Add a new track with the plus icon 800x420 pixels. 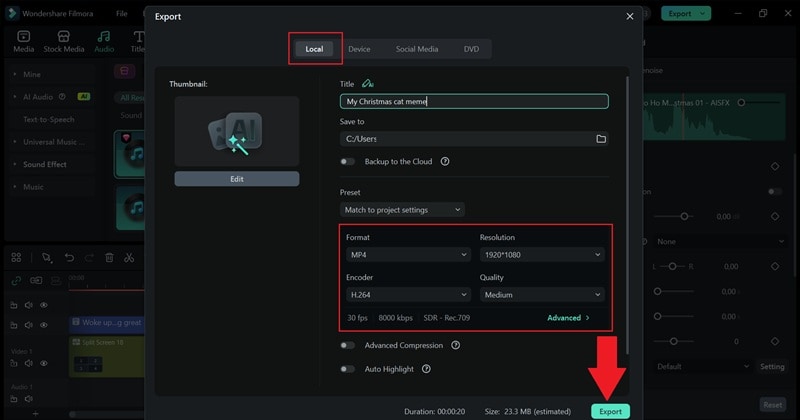click(35, 414)
